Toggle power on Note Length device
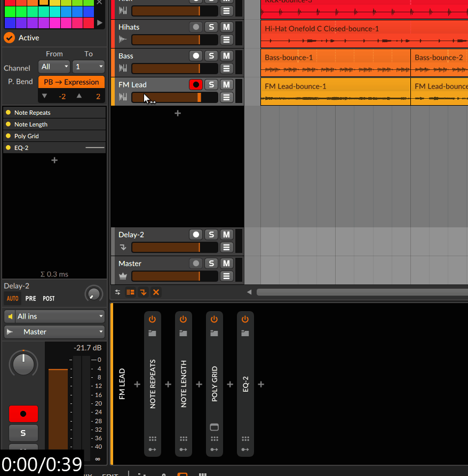Screen dimensions: 468x476 [184, 319]
